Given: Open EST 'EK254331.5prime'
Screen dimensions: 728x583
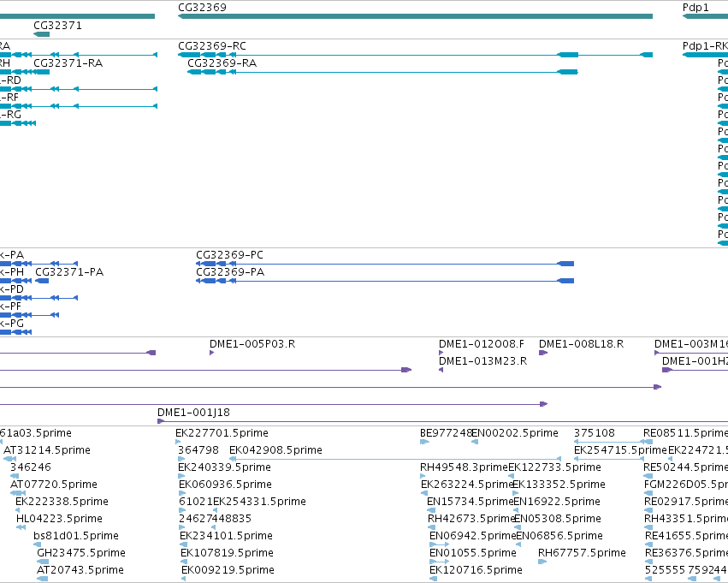Looking at the screenshot, I should [259, 502].
